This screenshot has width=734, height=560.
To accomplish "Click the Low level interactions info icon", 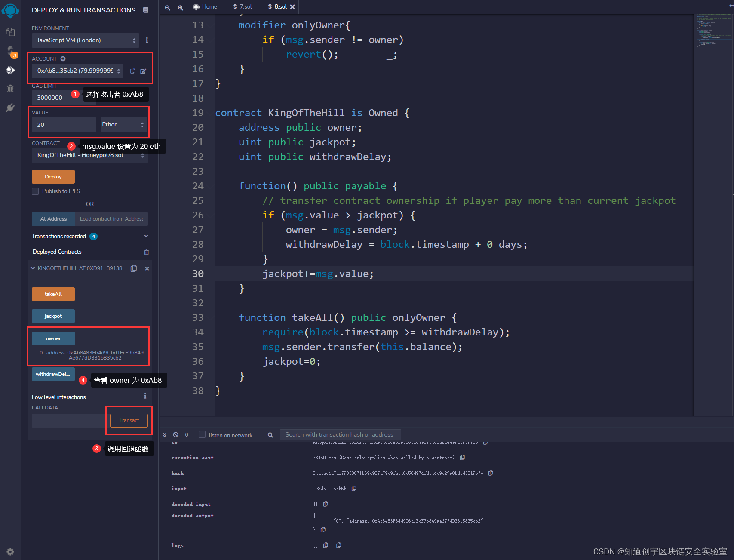I will (x=145, y=396).
